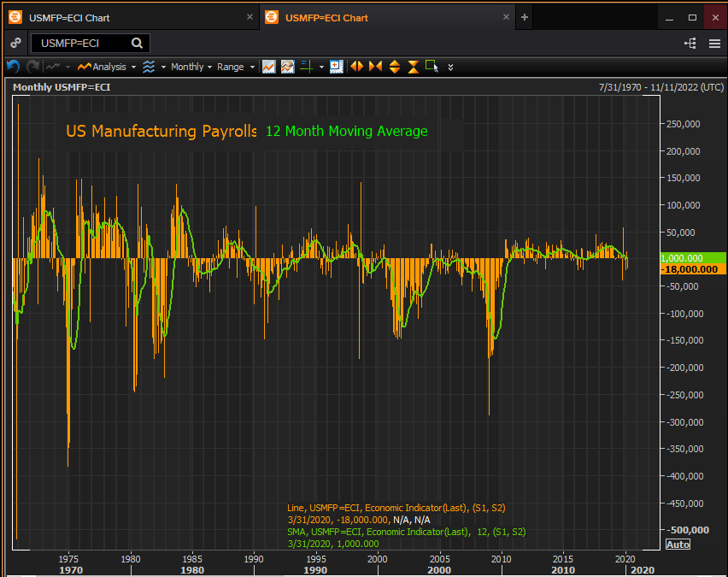Viewport: 728px width, 577px height.
Task: Toggle the Auto scale button on the price axis
Action: coord(678,545)
